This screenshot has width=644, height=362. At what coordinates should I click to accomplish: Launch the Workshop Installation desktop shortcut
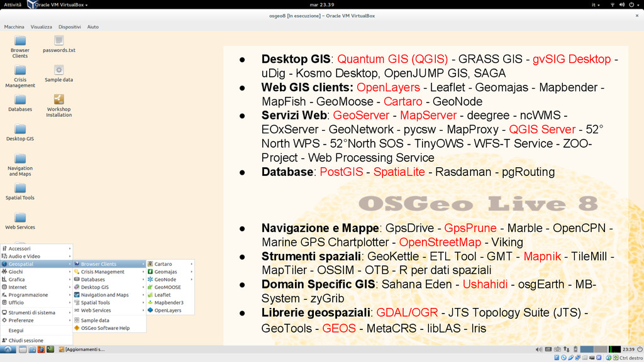[58, 106]
